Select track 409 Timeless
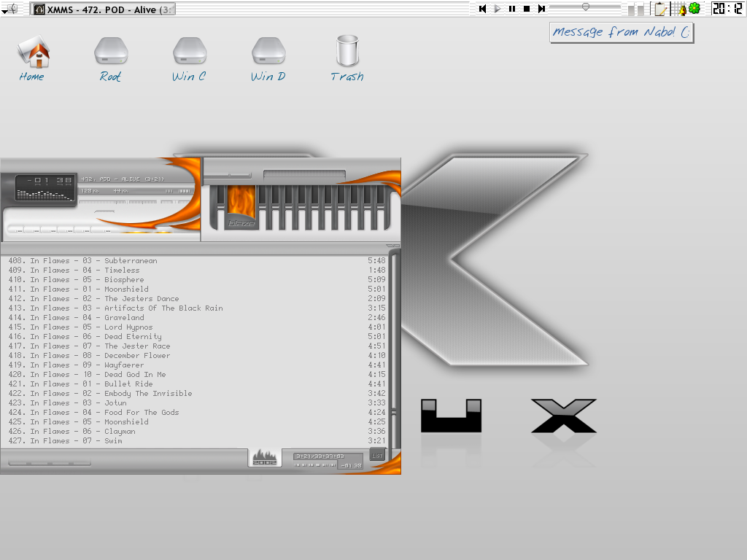Viewport: 747px width, 560px height. pos(197,270)
